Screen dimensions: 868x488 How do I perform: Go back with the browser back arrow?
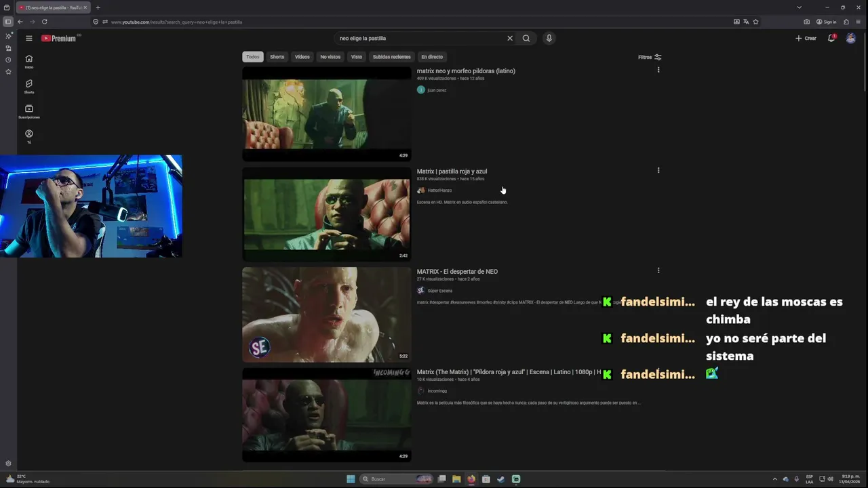click(20, 22)
